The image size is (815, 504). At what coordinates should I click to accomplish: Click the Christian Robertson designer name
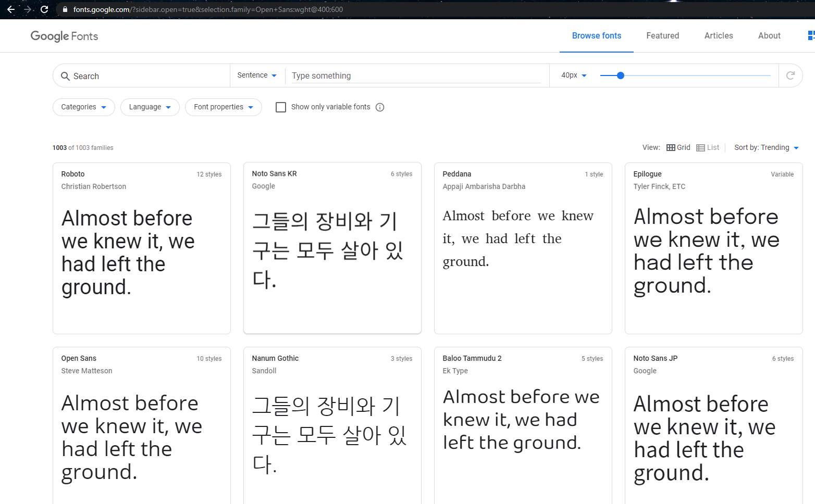point(94,186)
